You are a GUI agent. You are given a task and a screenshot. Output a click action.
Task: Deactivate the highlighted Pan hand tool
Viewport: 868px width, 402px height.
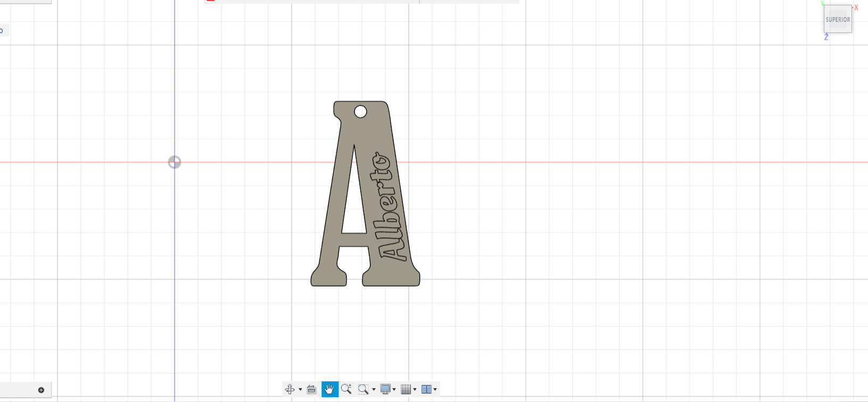point(330,389)
